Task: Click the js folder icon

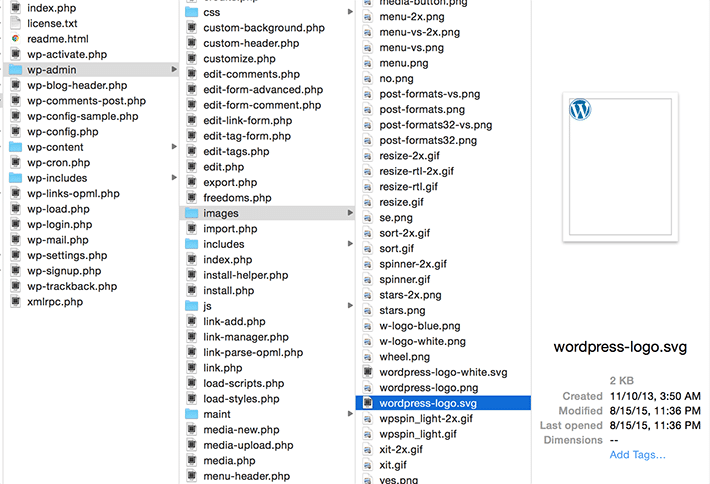Action: pos(192,306)
